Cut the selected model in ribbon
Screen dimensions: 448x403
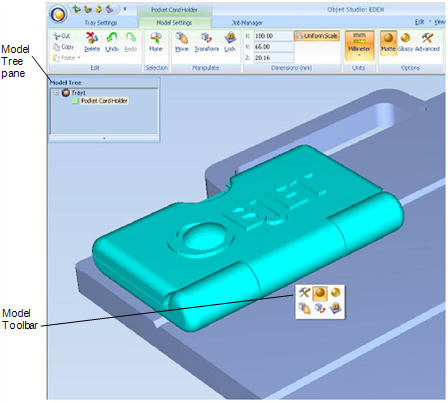coord(62,36)
